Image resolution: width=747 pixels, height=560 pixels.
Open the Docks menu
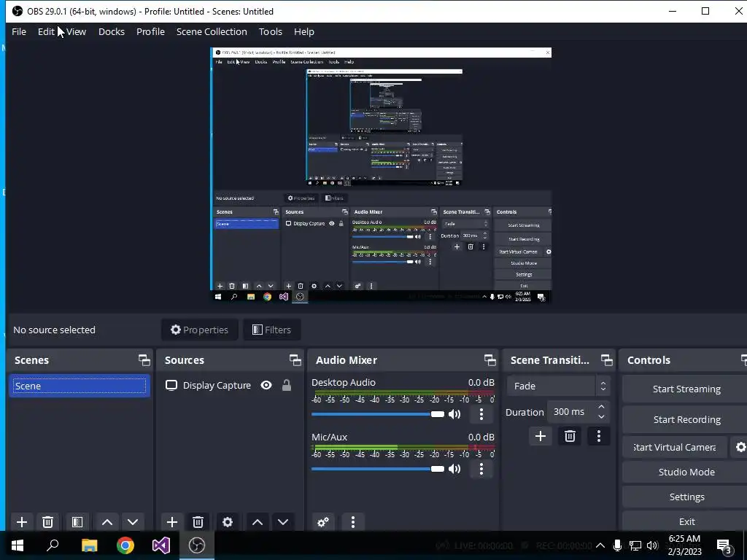[112, 31]
